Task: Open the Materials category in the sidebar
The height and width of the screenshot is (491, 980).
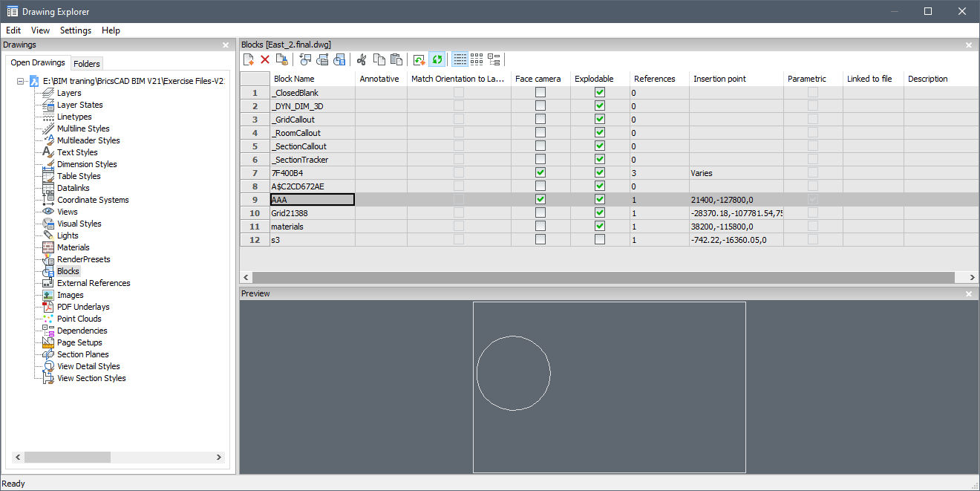Action: (x=73, y=247)
